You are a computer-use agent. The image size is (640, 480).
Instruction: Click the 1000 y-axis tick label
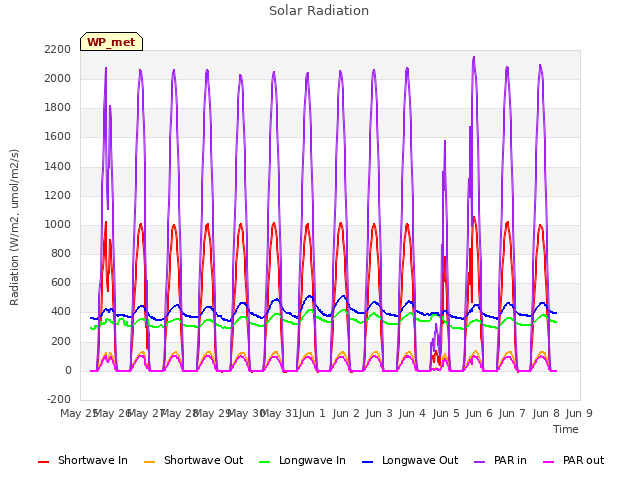(x=58, y=224)
